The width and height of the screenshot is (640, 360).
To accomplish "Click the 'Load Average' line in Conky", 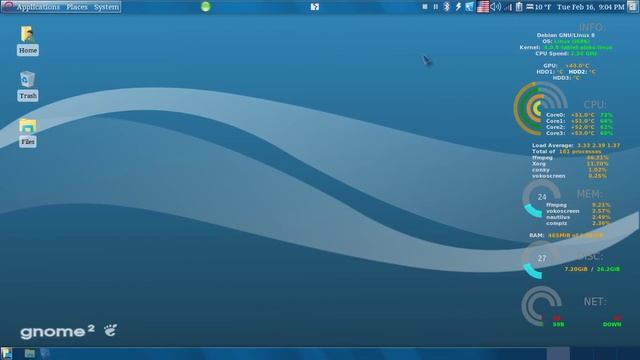I will (576, 145).
